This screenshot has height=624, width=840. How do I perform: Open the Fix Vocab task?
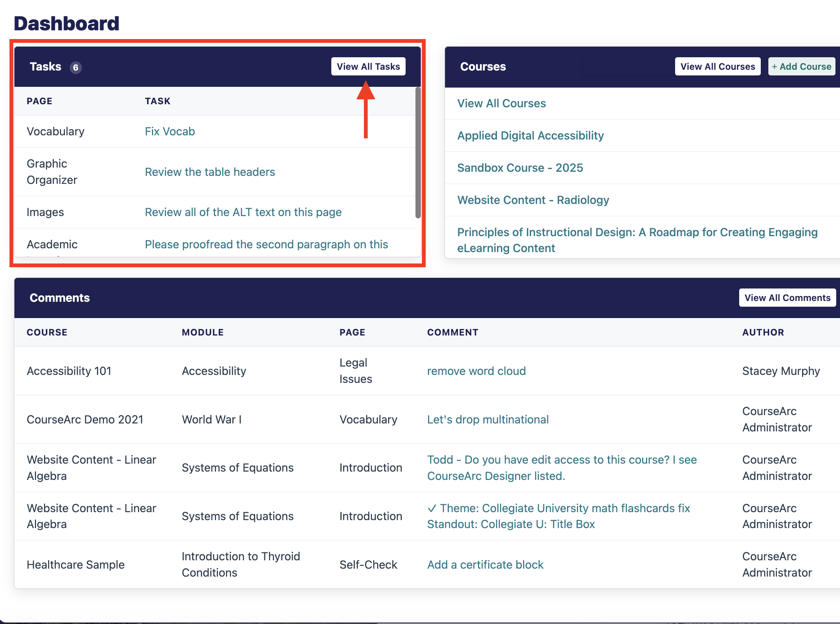click(x=170, y=131)
